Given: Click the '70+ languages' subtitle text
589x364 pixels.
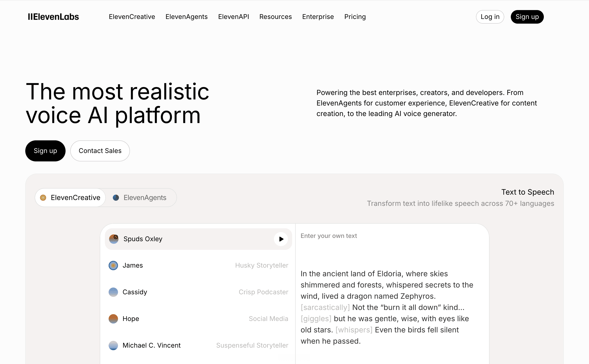Looking at the screenshot, I should coord(461,204).
